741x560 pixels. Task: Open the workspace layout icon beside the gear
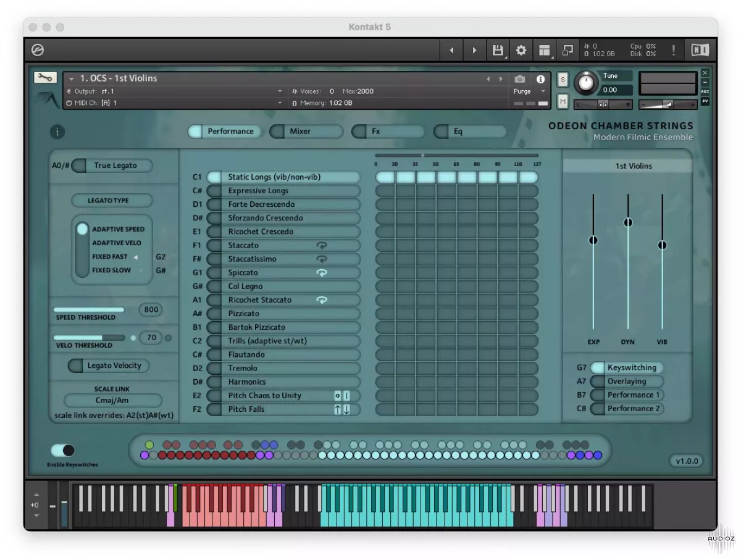click(544, 50)
